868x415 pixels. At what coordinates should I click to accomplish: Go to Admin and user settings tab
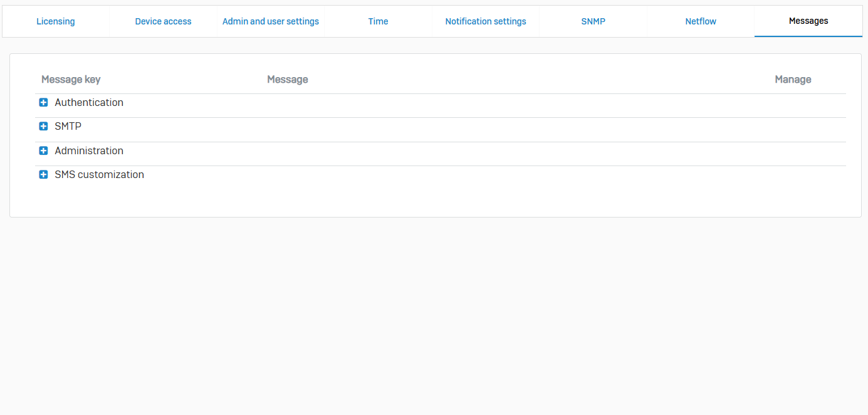point(271,21)
